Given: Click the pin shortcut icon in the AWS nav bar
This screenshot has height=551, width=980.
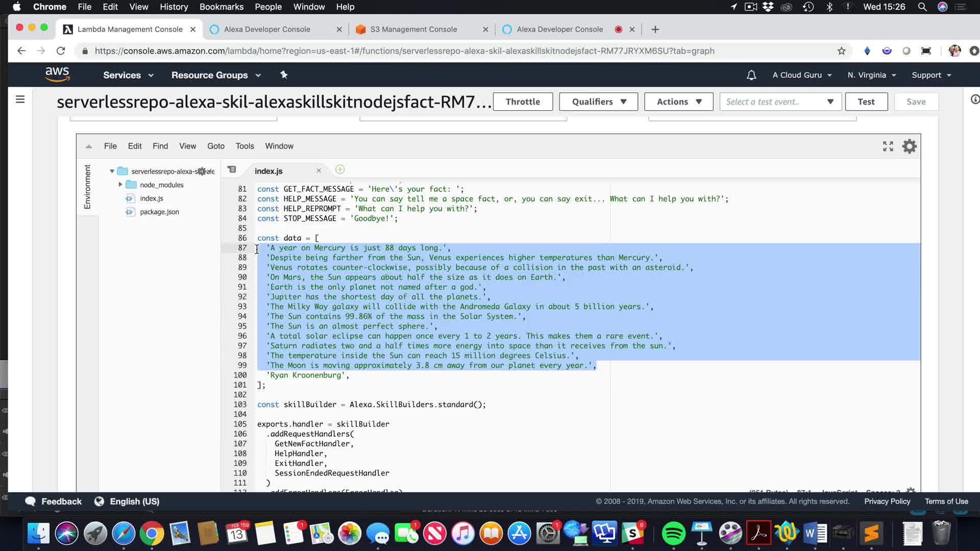Looking at the screenshot, I should tap(284, 75).
